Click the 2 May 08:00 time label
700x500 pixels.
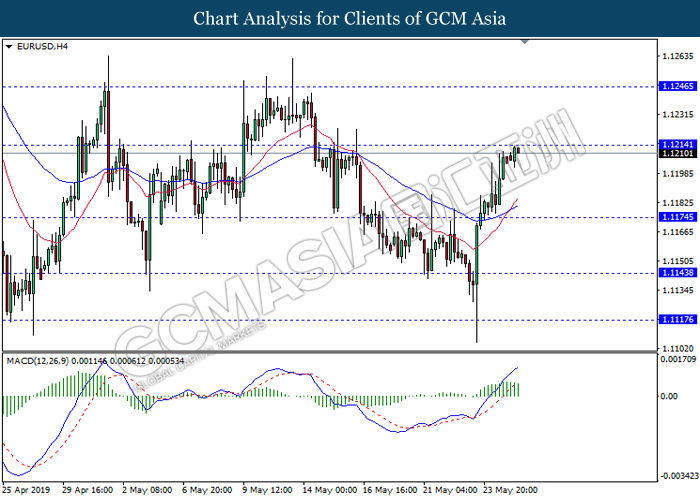click(x=147, y=490)
